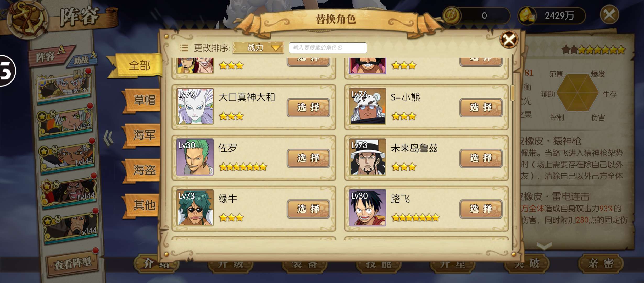Click the character name search field
Screen dimensions: 644x283
point(328,48)
